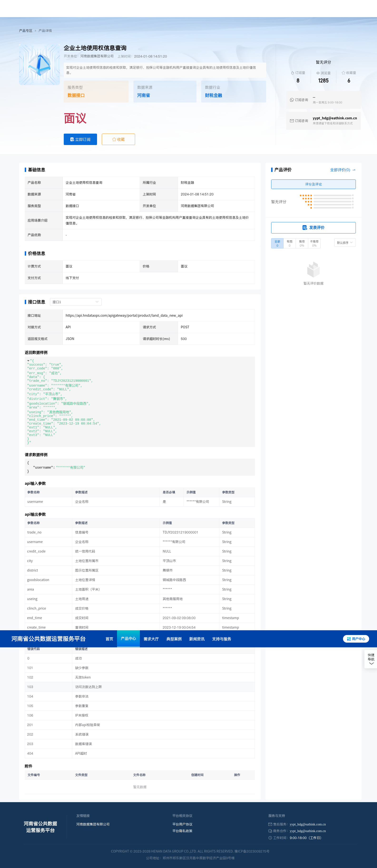The image size is (377, 868).
Task: Click the goodslocation parameter name
Action: pos(38,580)
